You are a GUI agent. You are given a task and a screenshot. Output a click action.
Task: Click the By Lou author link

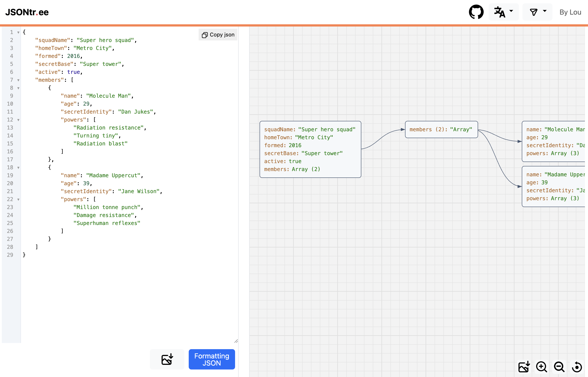pos(570,12)
